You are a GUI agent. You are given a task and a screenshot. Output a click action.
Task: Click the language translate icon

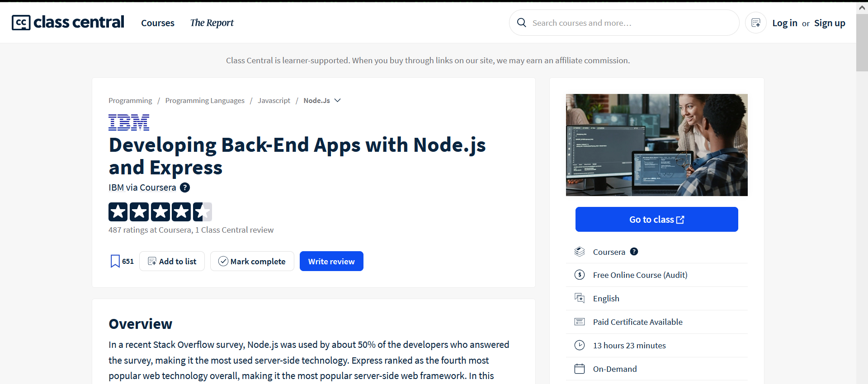click(580, 298)
